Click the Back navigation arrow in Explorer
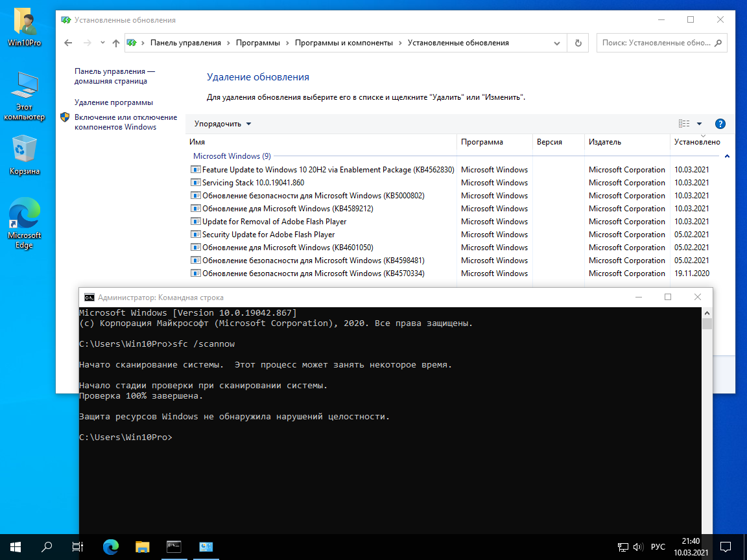This screenshot has width=747, height=560. coord(68,43)
